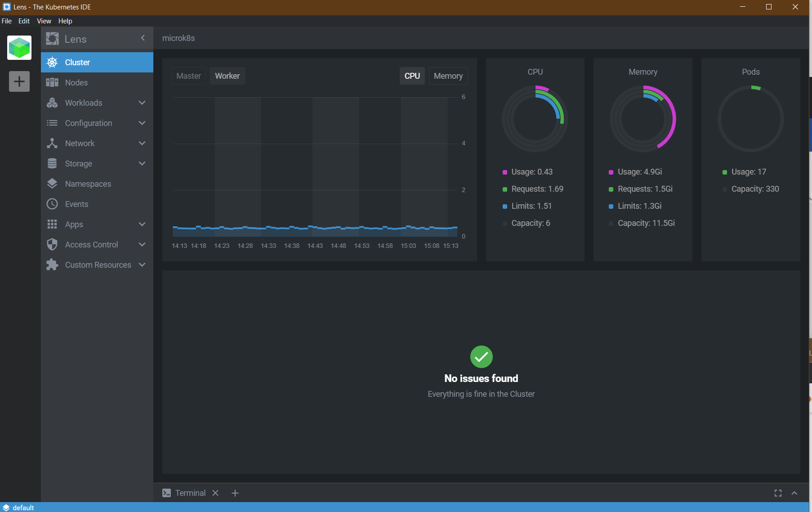Go to Namespaces page
Viewport: 812px width, 512px height.
(x=97, y=184)
